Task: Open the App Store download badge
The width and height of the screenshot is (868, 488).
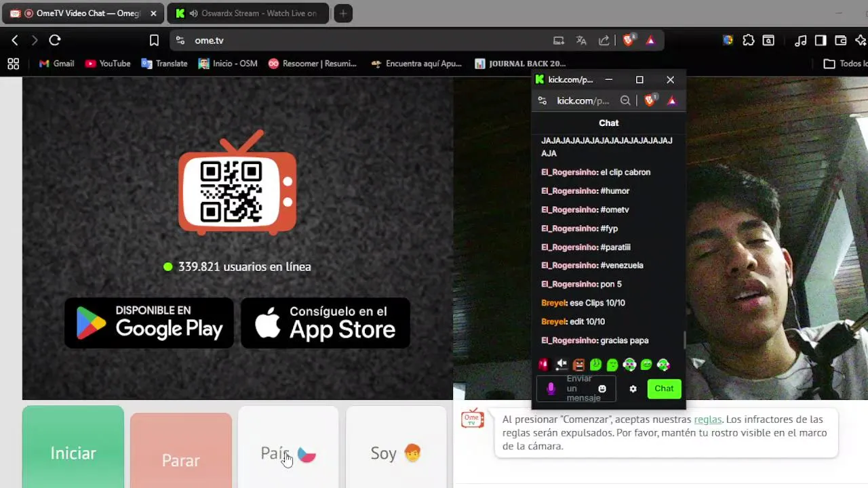Action: tap(325, 323)
